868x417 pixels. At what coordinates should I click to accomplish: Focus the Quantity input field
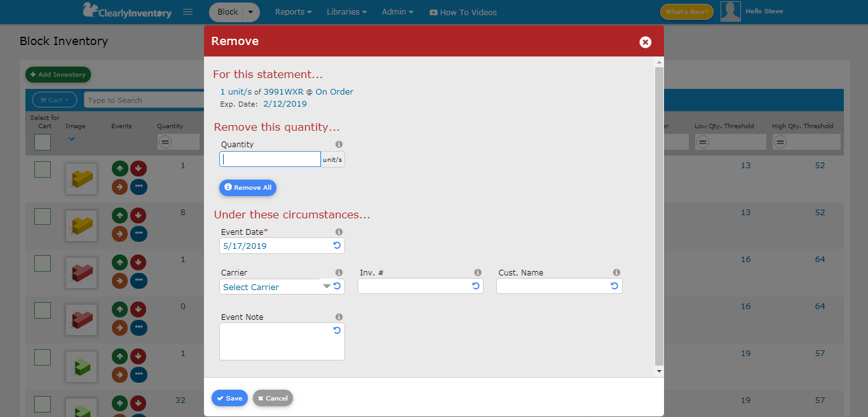tap(270, 159)
